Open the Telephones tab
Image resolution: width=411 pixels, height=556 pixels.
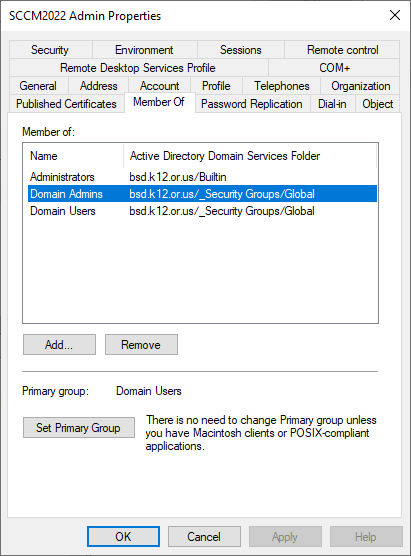pos(281,86)
